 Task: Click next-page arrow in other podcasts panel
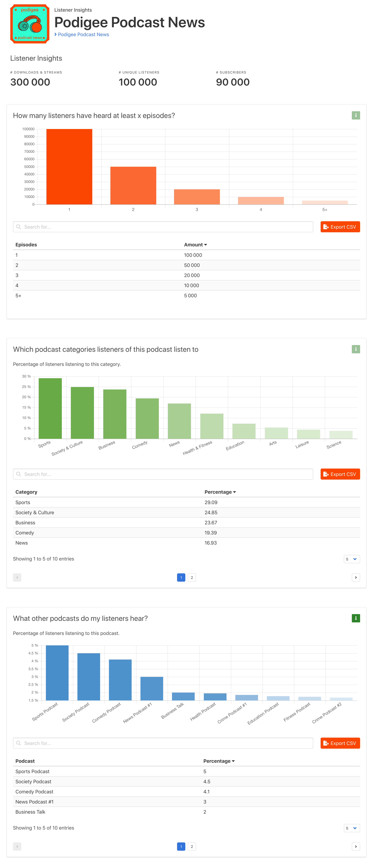pyautogui.click(x=356, y=846)
